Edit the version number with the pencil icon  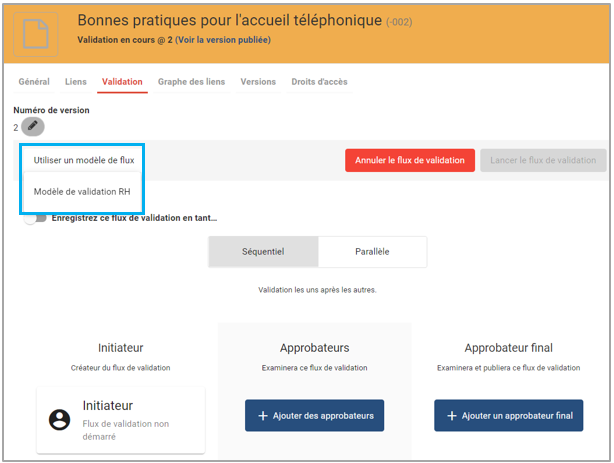pyautogui.click(x=33, y=127)
